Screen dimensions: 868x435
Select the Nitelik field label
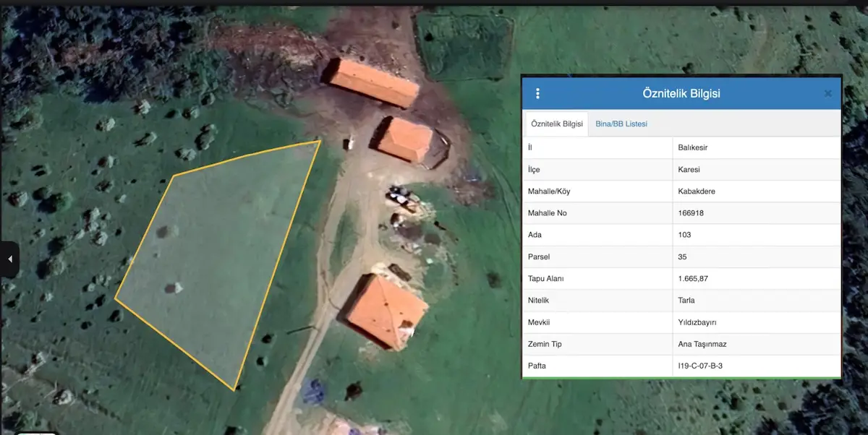click(539, 300)
